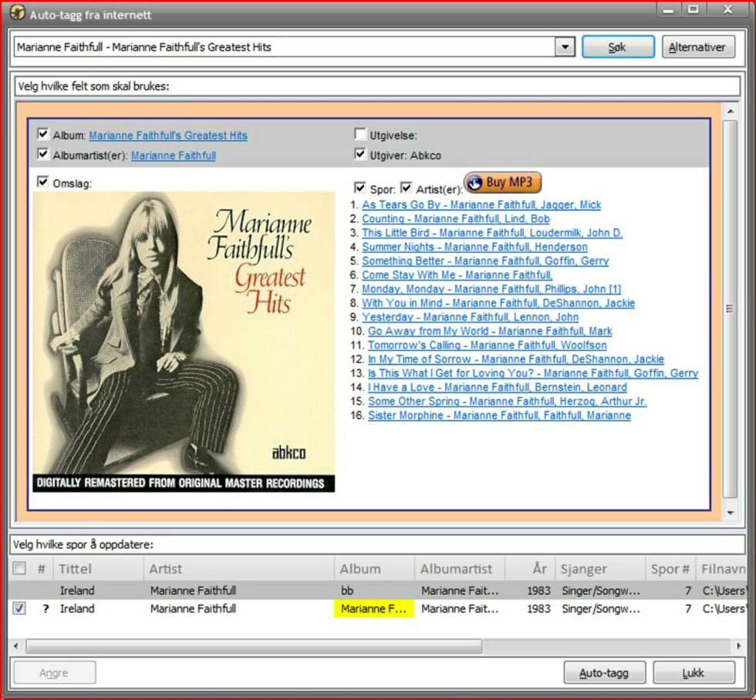Sort by the Filnavn column header
Viewport: 756px width, 700px height.
(x=721, y=569)
